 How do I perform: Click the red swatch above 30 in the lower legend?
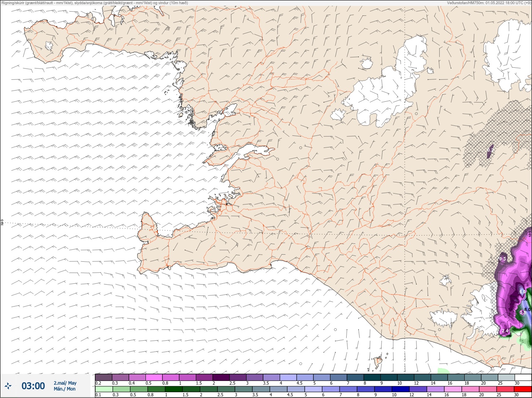(523, 389)
